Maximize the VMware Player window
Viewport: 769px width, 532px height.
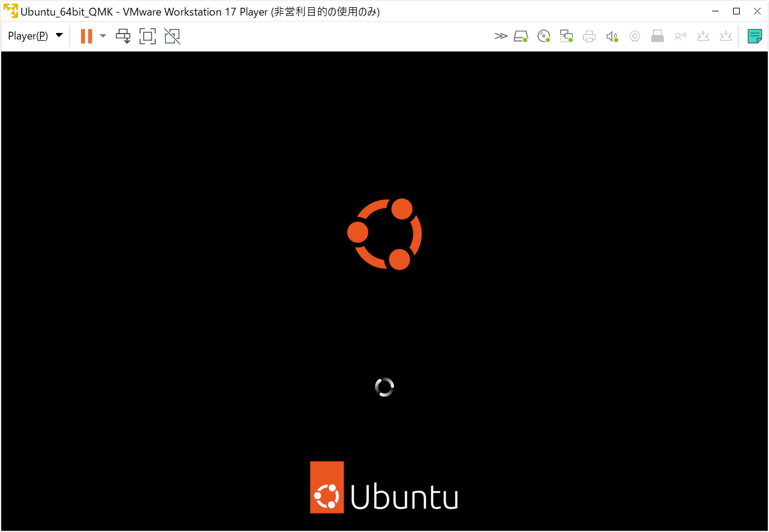737,11
